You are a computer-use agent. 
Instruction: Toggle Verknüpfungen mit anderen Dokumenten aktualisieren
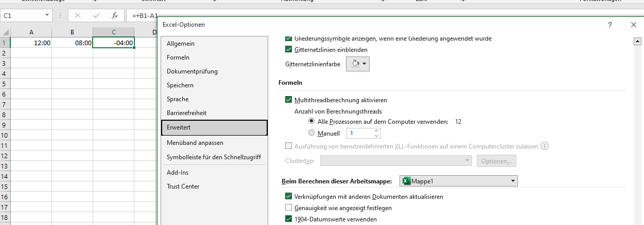[288, 196]
